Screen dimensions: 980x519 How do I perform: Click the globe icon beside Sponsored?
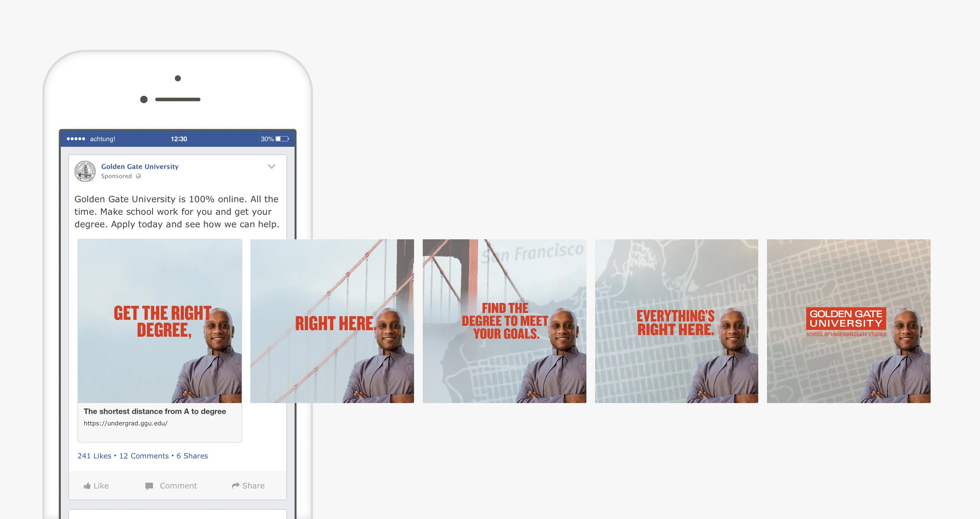coord(138,176)
